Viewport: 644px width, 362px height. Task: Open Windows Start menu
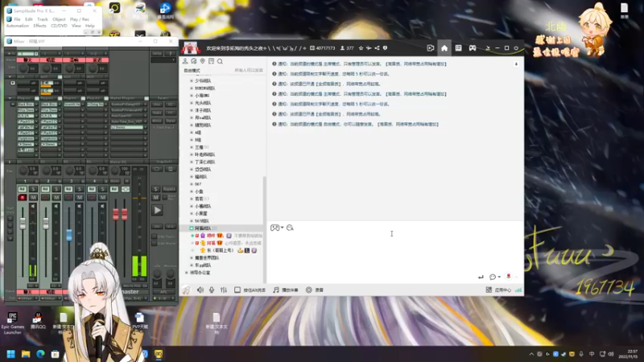pos(11,354)
